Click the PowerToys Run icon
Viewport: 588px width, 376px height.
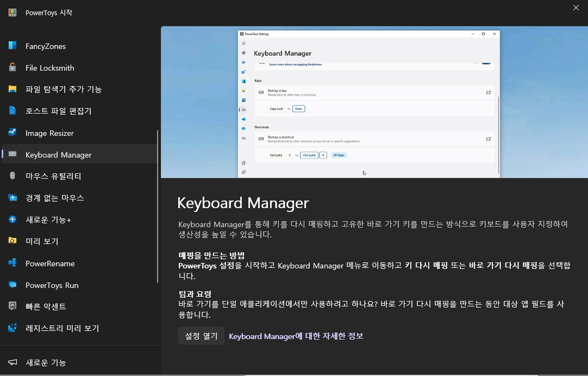click(x=12, y=285)
